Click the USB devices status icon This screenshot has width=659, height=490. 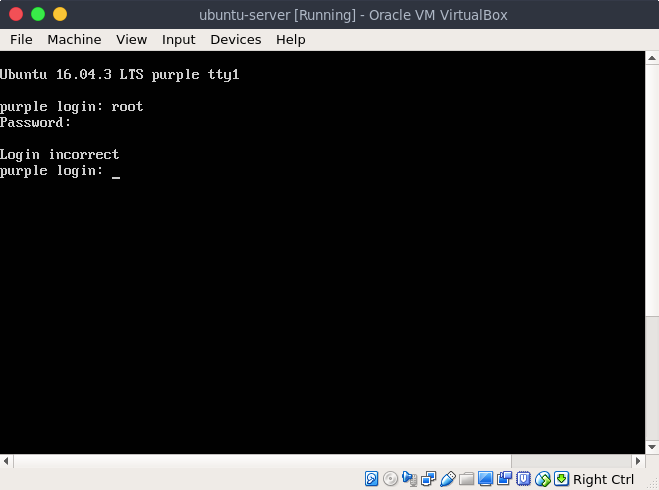(x=448, y=479)
